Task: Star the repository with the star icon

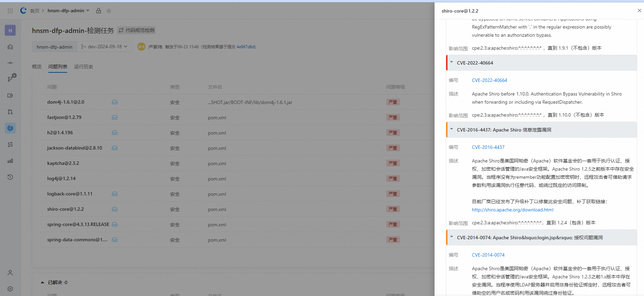Action: tap(109, 11)
